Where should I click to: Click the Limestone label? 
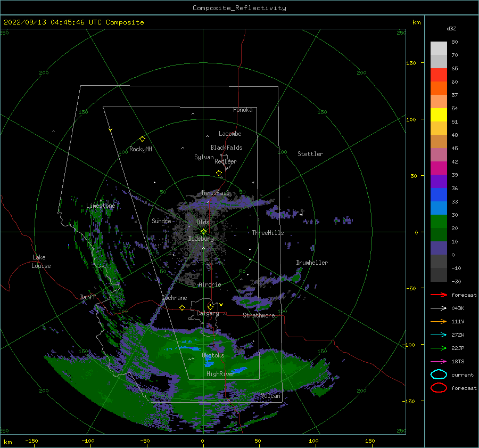(x=101, y=206)
